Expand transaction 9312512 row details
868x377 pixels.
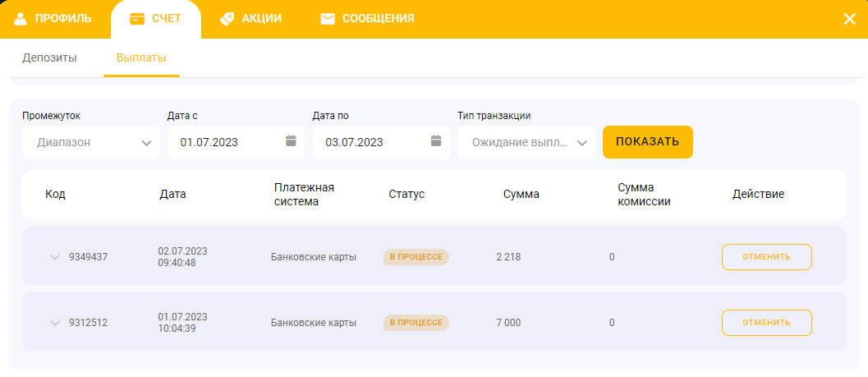[55, 323]
